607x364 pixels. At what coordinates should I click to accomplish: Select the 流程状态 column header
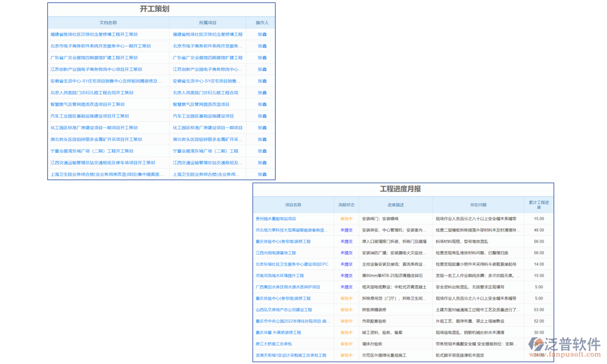tap(346, 205)
